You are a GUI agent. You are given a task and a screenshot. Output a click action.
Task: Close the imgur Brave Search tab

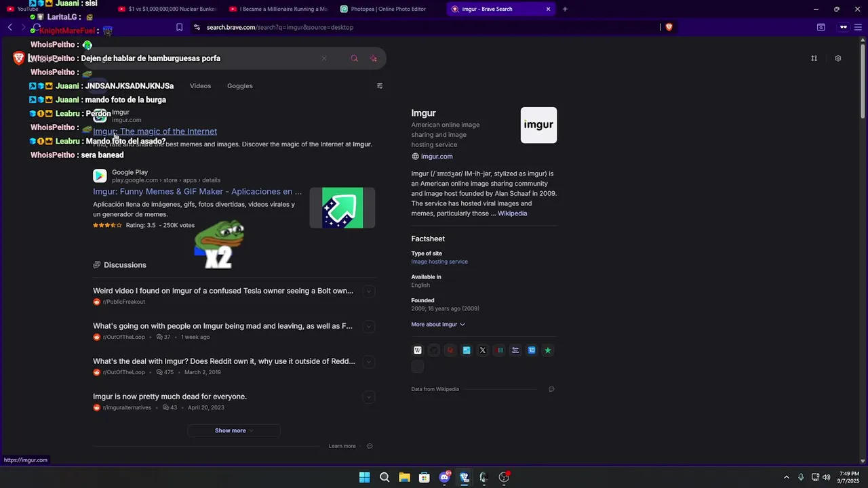(548, 9)
